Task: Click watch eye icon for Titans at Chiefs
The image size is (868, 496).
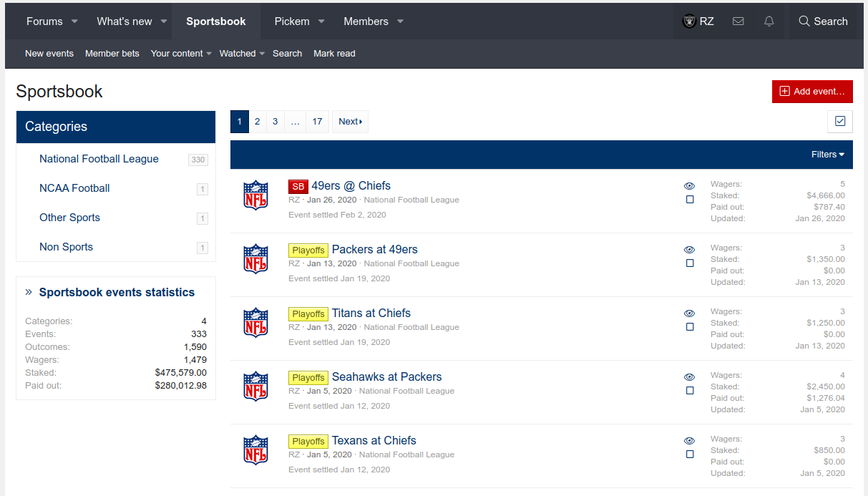Action: [689, 313]
